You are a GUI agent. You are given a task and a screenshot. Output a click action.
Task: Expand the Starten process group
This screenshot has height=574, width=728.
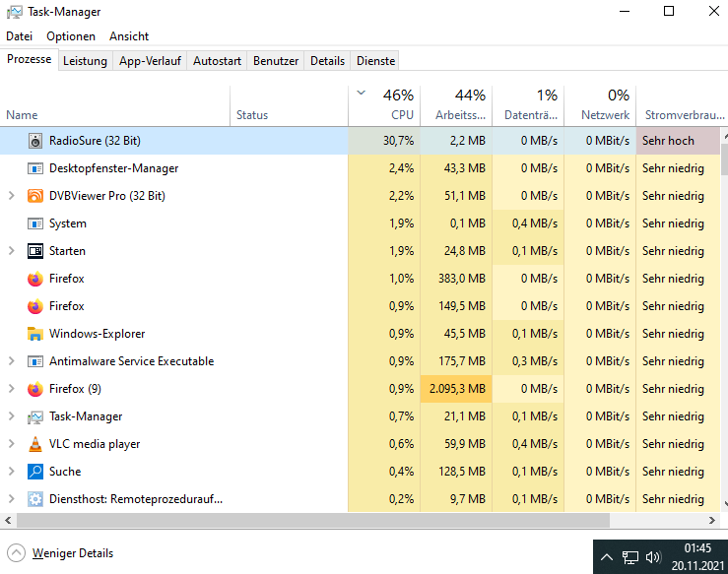[12, 251]
